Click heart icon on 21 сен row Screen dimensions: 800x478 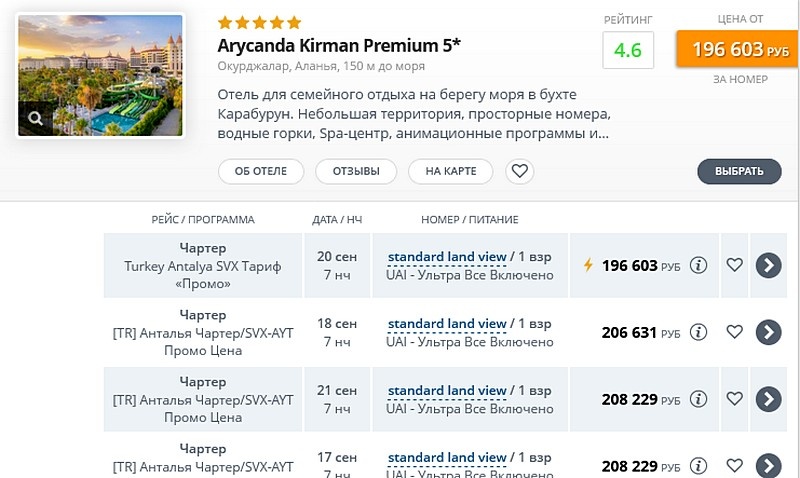click(x=735, y=399)
